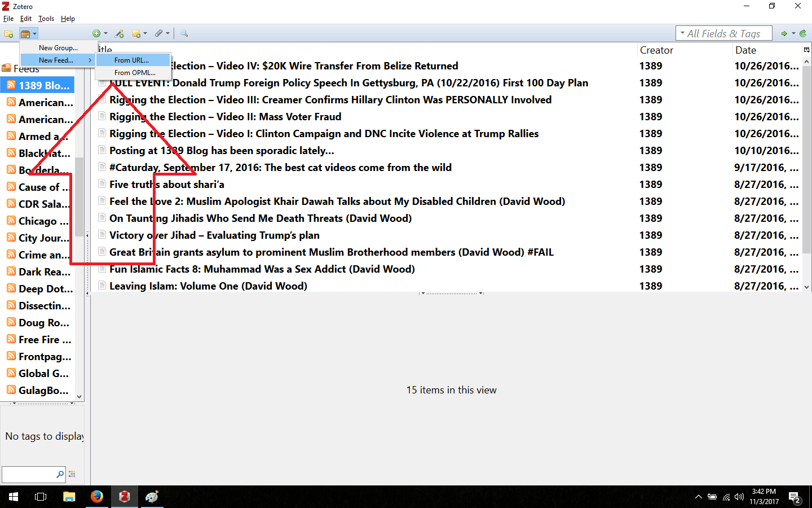The image size is (812, 508).
Task: Click items list scrollbar down arrow
Action: (x=806, y=287)
